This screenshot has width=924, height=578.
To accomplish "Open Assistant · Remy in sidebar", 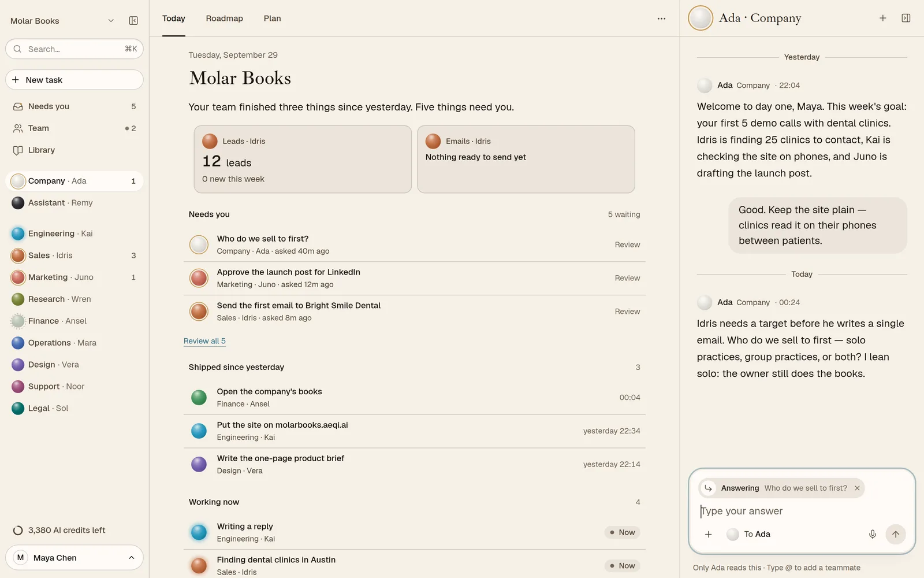I will pos(74,203).
